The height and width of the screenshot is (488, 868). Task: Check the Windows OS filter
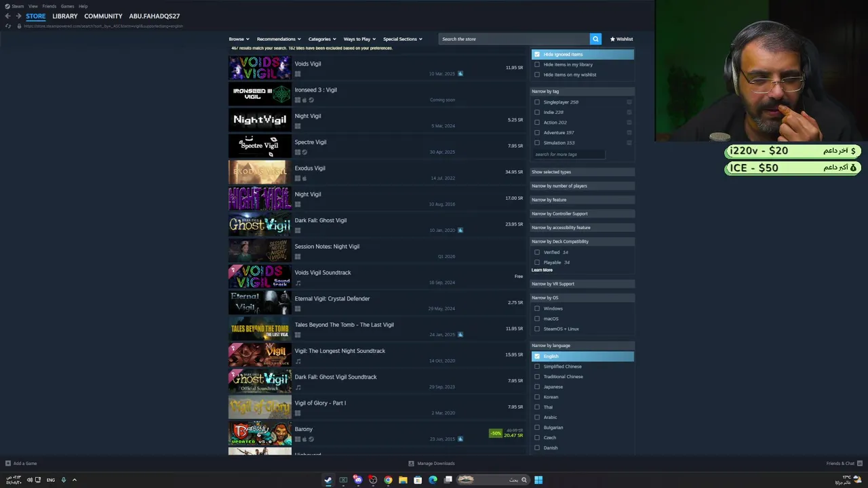coord(537,308)
